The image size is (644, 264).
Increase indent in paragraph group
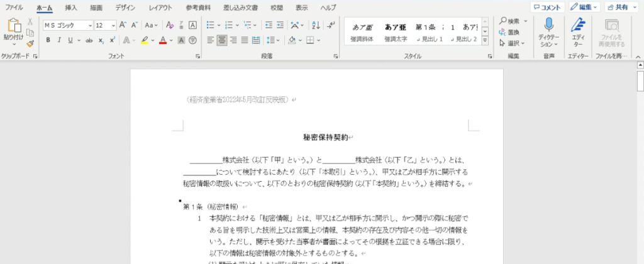[280, 25]
